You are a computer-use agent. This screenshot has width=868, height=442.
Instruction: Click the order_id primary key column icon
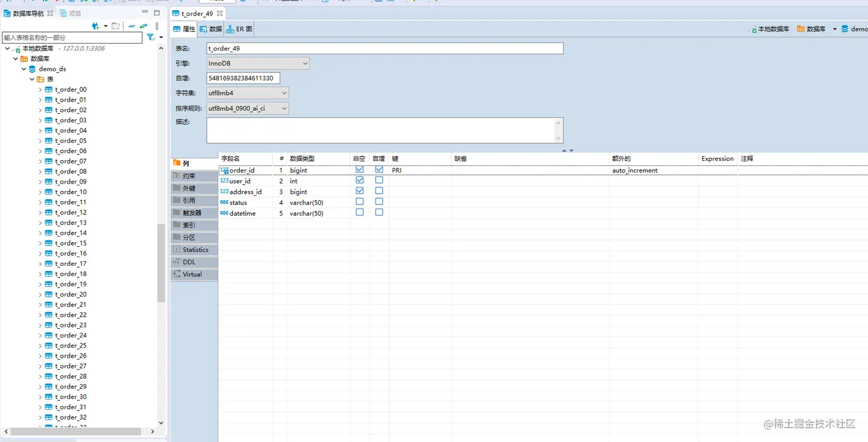[x=224, y=170]
